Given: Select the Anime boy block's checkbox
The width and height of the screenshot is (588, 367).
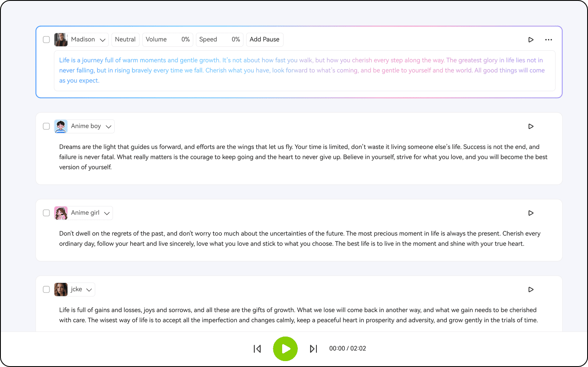Looking at the screenshot, I should 46,126.
